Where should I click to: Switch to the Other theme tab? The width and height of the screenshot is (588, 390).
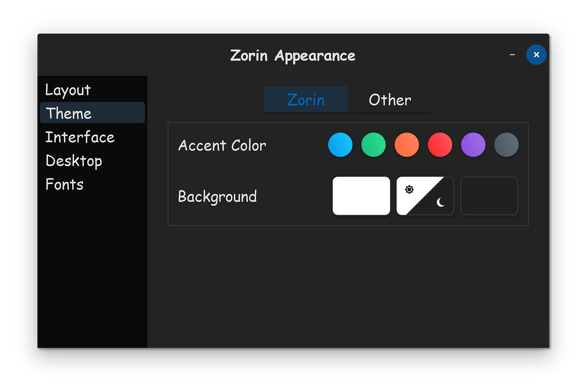[389, 100]
